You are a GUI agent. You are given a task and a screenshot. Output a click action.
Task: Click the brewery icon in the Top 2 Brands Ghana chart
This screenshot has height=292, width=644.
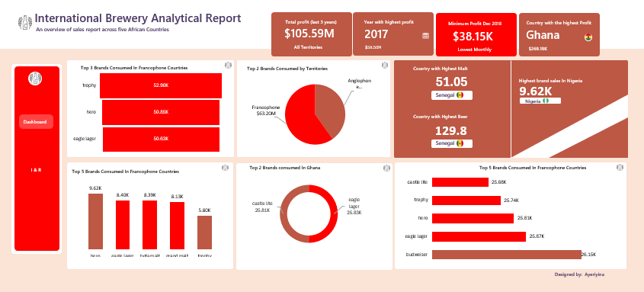click(x=386, y=168)
